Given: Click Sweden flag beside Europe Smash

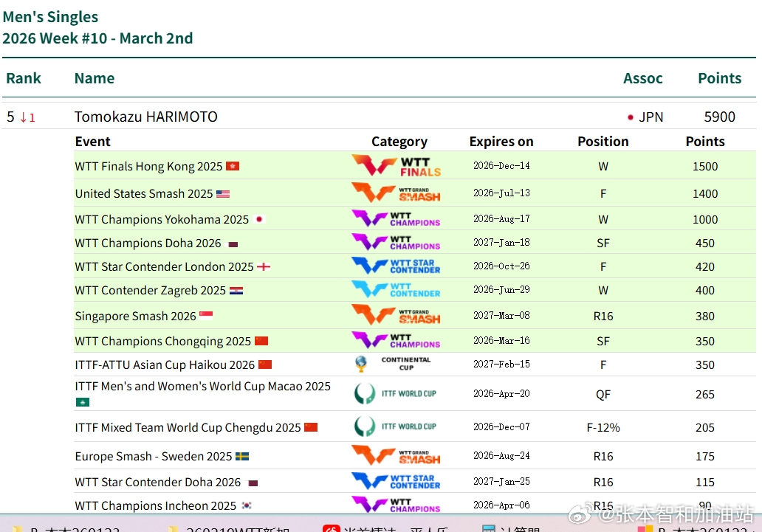Looking at the screenshot, I should pyautogui.click(x=242, y=457).
